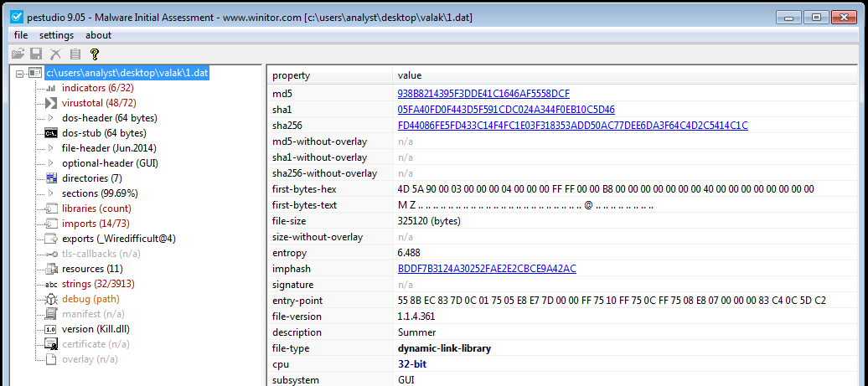Screen dimensions: 868x386
Task: Click the indicators bar-chart icon
Action: (50, 88)
